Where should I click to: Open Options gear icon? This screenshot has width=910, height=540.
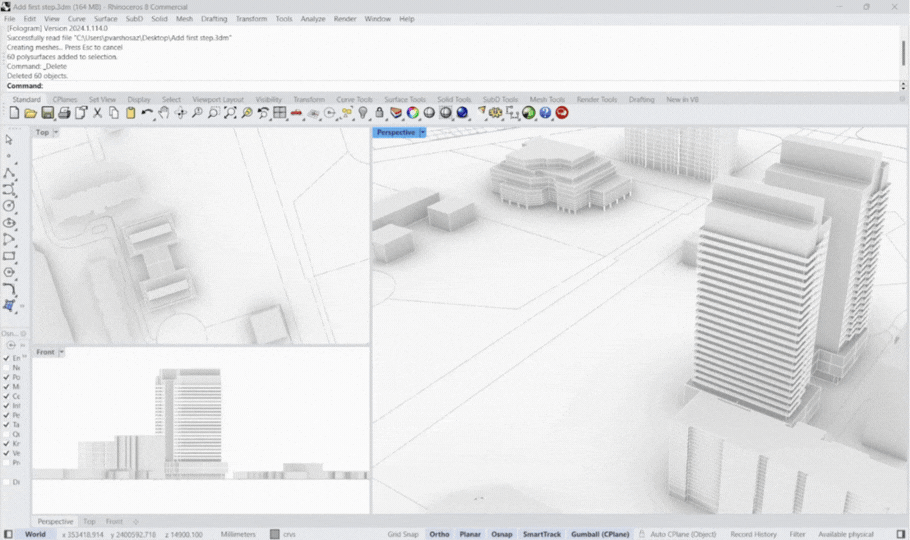[495, 113]
